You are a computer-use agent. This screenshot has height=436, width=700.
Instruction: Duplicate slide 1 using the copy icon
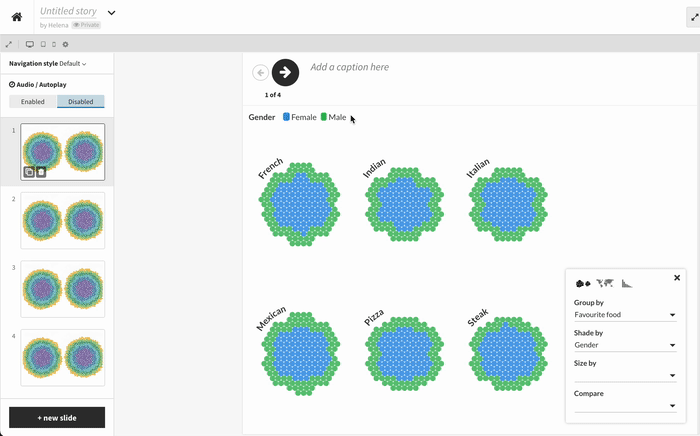point(30,172)
